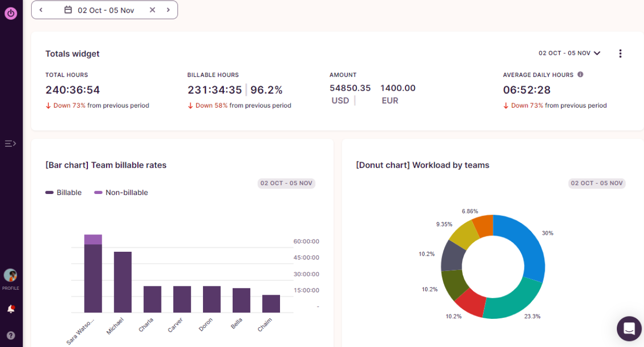Image resolution: width=644 pixels, height=347 pixels.
Task: Expand the collapsed sidebar menu
Action: point(10,144)
